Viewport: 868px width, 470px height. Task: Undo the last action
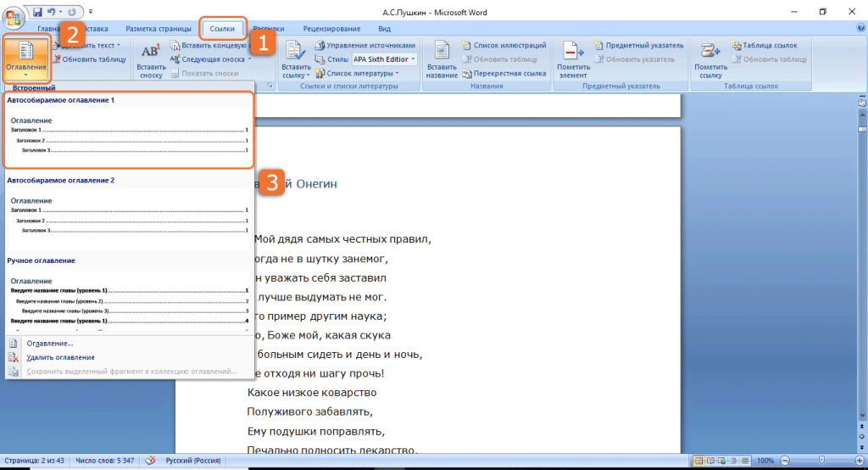click(51, 12)
